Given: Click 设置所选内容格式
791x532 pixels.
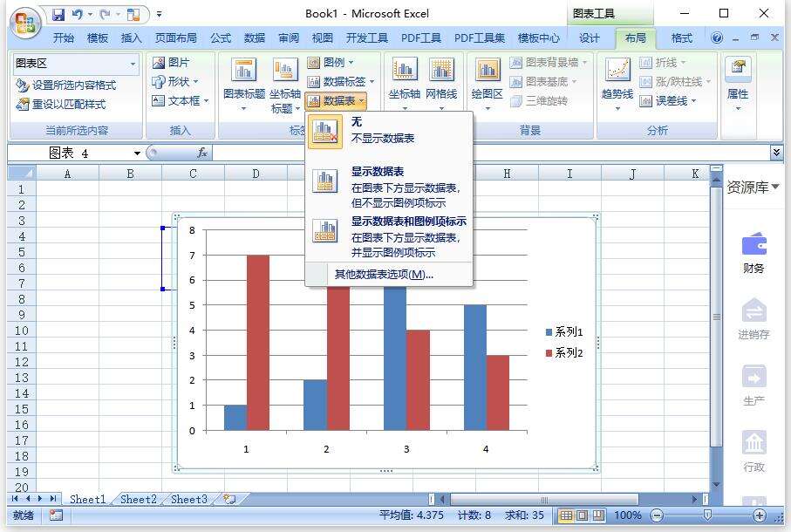Looking at the screenshot, I should (66, 85).
